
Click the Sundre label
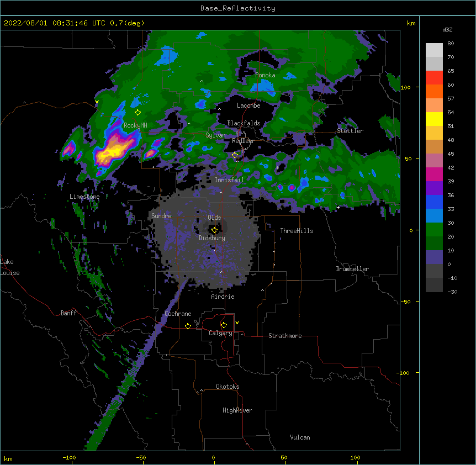[x=161, y=216]
